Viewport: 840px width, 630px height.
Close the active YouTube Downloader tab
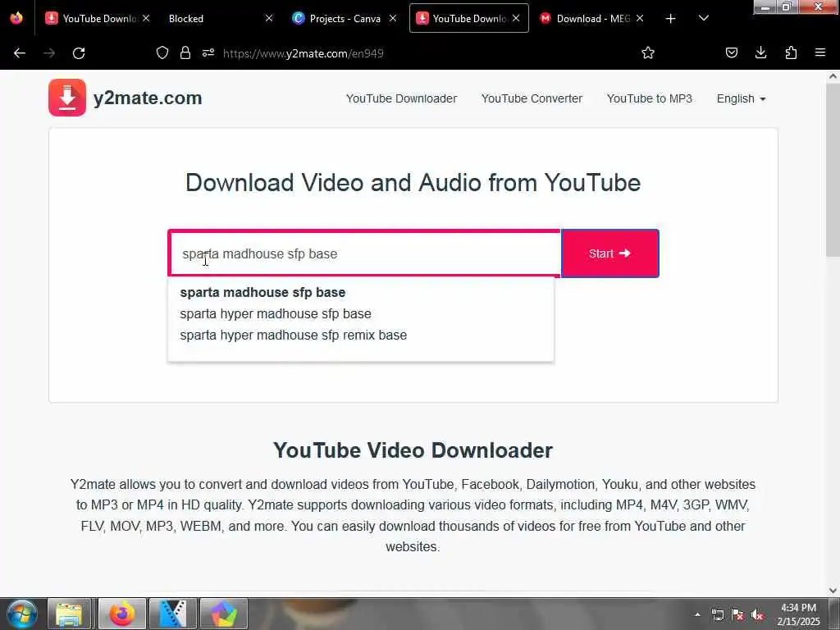(516, 18)
